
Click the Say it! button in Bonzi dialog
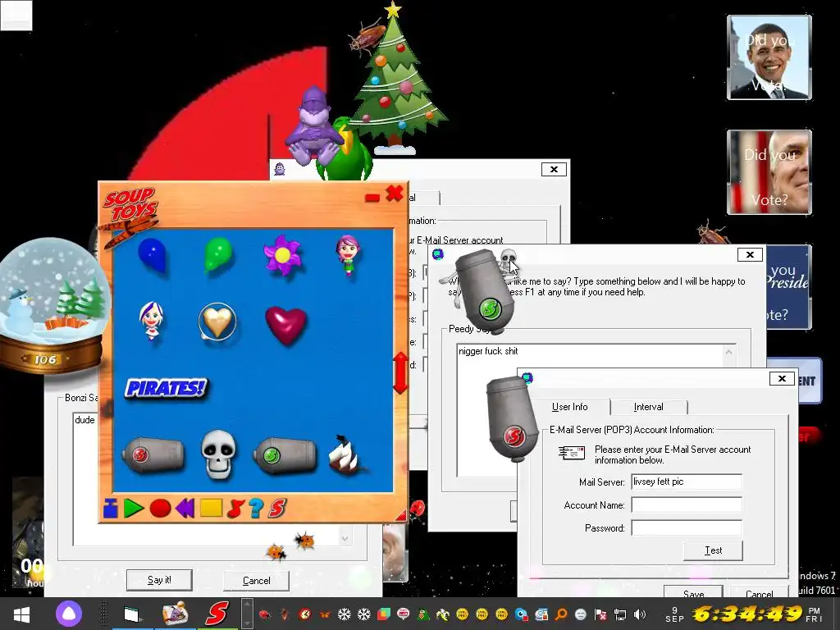pyautogui.click(x=159, y=580)
